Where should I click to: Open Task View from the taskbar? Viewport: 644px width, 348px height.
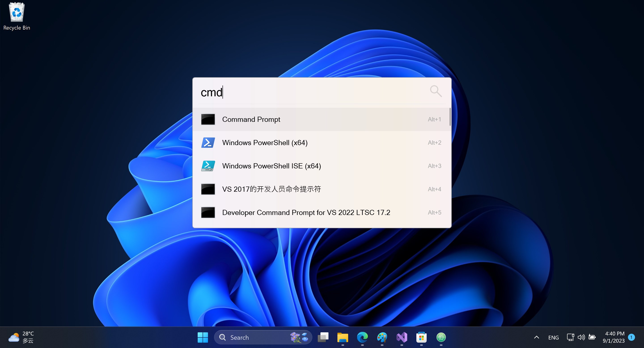323,337
